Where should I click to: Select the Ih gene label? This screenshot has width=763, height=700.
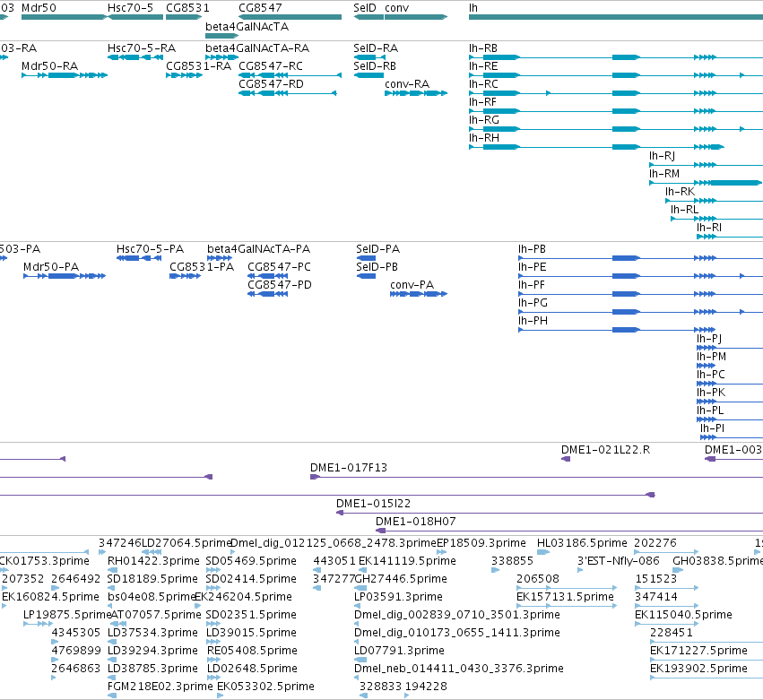point(473,8)
